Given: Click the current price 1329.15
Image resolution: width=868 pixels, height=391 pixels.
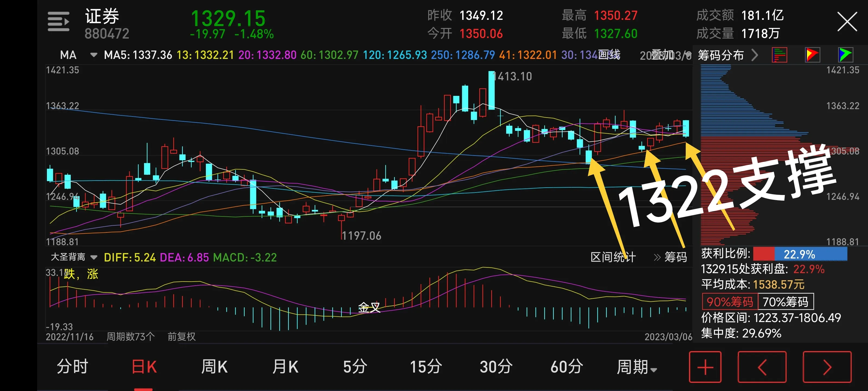Looking at the screenshot, I should [228, 18].
